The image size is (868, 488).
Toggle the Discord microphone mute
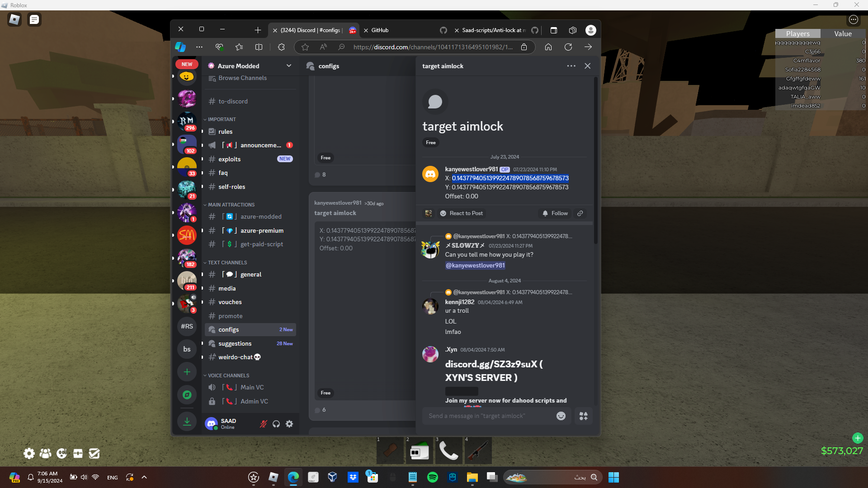click(263, 424)
